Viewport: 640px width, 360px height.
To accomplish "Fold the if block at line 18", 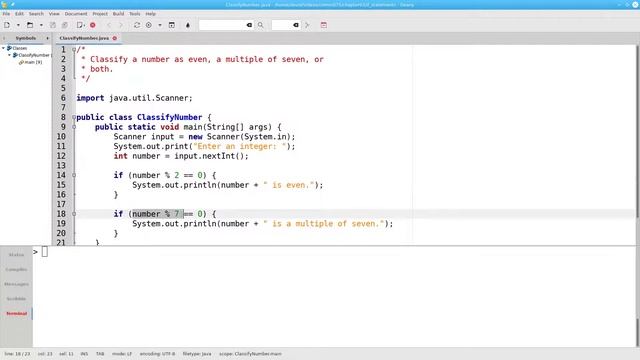I will [x=74, y=214].
